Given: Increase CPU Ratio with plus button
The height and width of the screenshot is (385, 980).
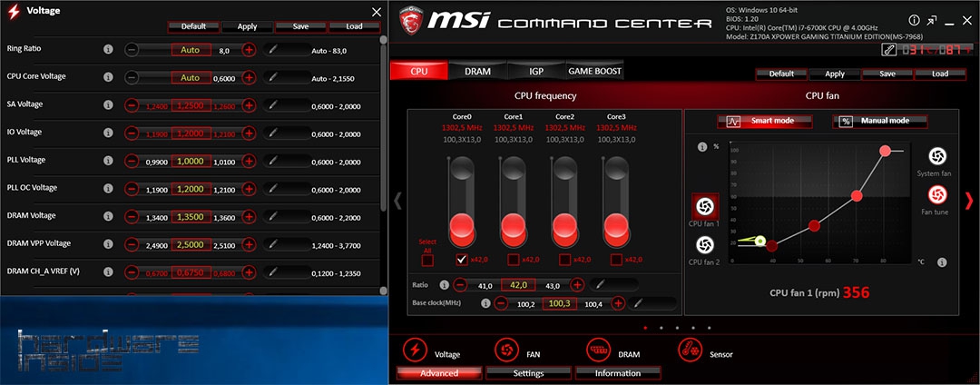Looking at the screenshot, I should (577, 285).
